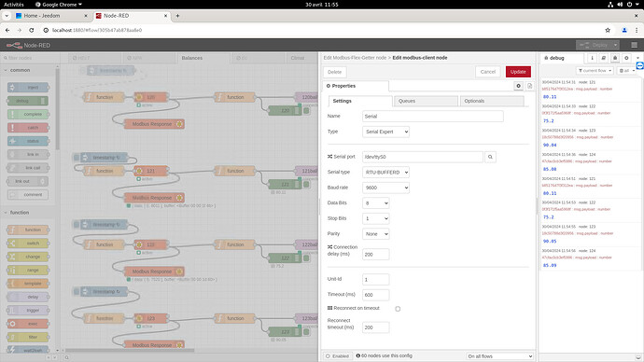Clear debug messages with all button
Screen dimensions: 644x362
point(624,71)
